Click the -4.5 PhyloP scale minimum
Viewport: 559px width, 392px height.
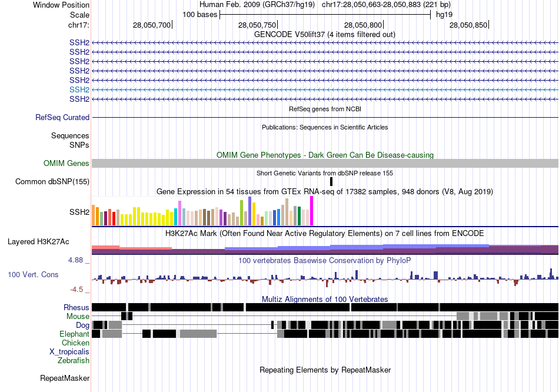click(x=76, y=289)
